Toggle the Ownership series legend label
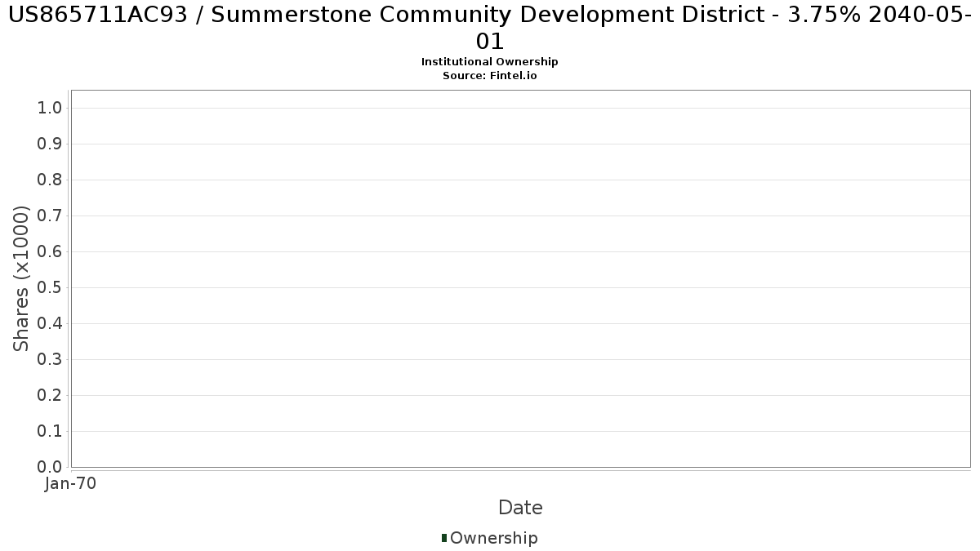This screenshot has width=980, height=551. tap(493, 538)
